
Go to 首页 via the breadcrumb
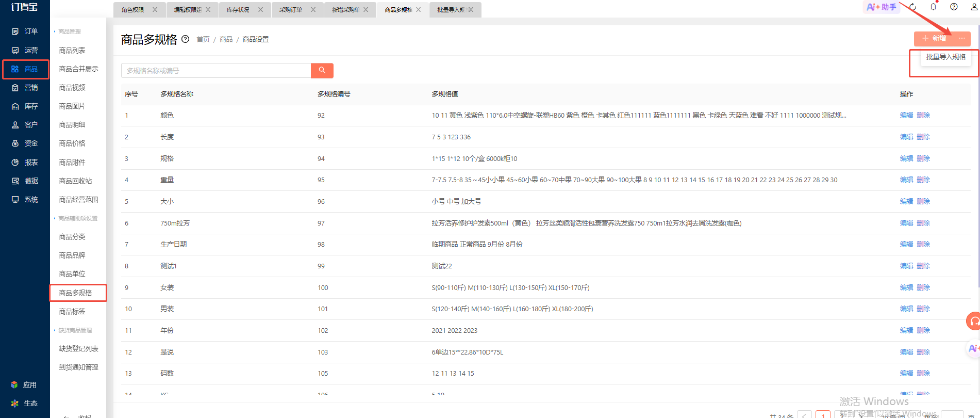203,39
